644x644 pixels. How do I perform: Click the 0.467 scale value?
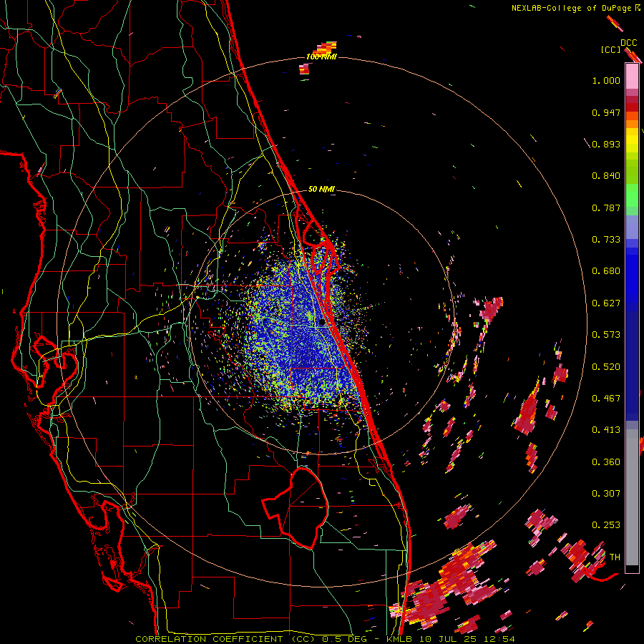click(606, 399)
